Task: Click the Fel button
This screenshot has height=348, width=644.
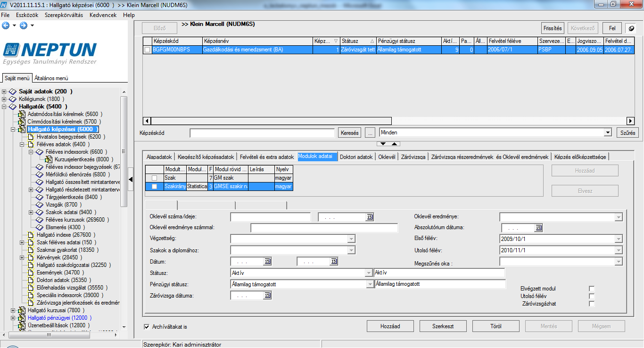Action: tap(612, 28)
